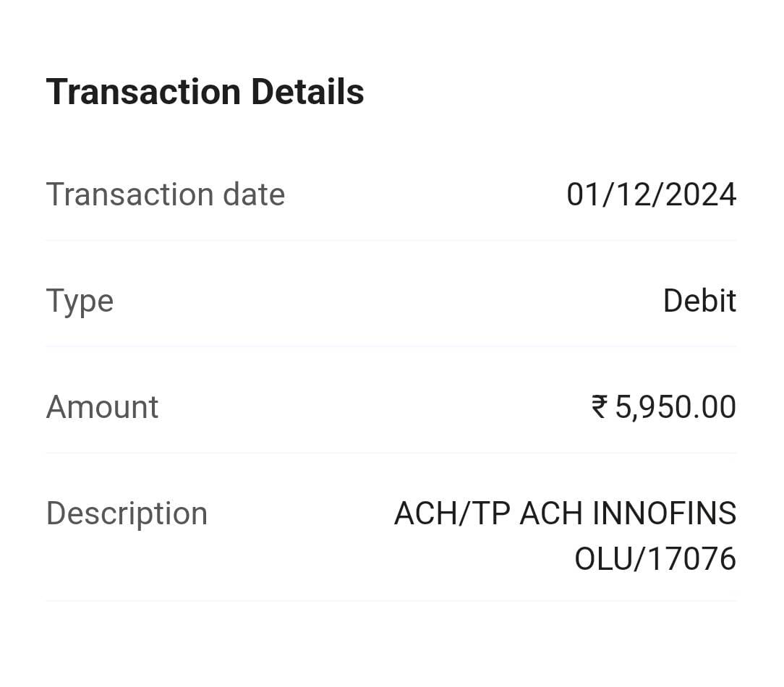Select the Type field label
This screenshot has height=687, width=784.
(80, 301)
